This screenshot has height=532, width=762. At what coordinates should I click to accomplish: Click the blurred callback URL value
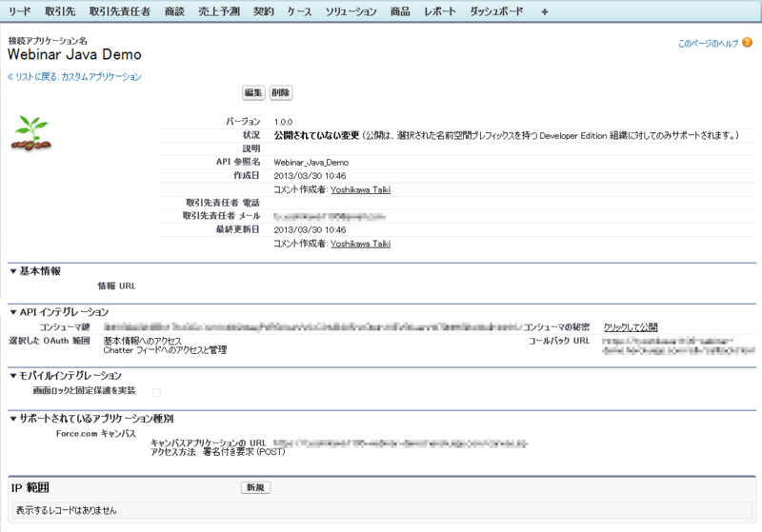point(678,345)
